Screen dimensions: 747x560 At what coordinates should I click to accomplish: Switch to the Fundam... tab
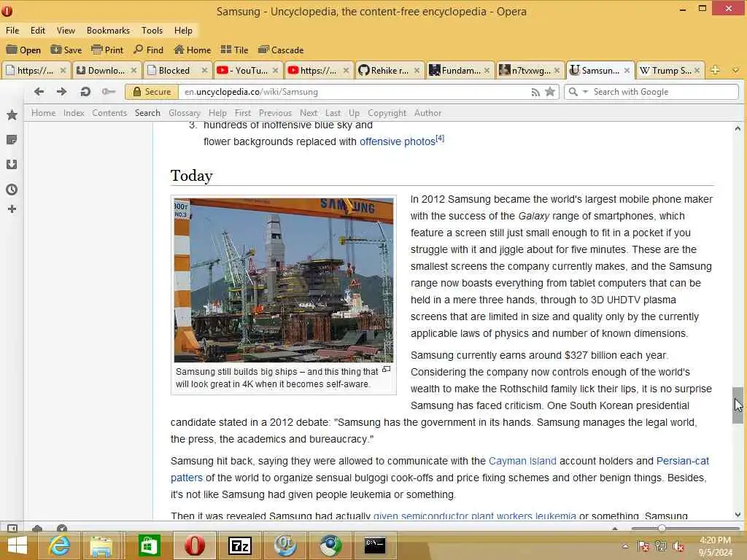point(460,71)
